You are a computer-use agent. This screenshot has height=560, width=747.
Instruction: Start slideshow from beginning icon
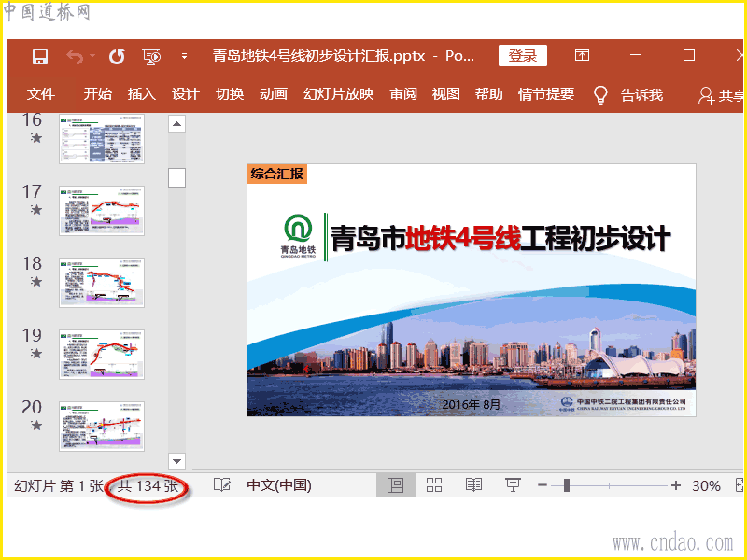pyautogui.click(x=151, y=57)
